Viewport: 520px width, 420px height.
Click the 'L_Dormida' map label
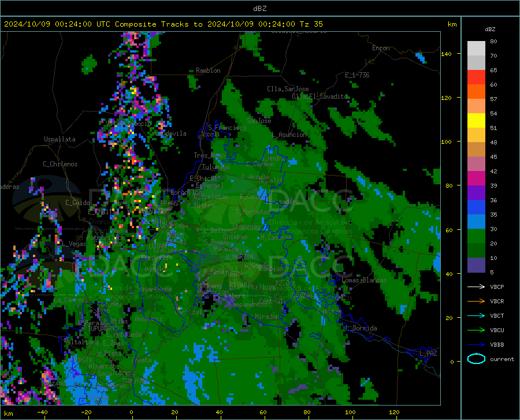pos(362,328)
